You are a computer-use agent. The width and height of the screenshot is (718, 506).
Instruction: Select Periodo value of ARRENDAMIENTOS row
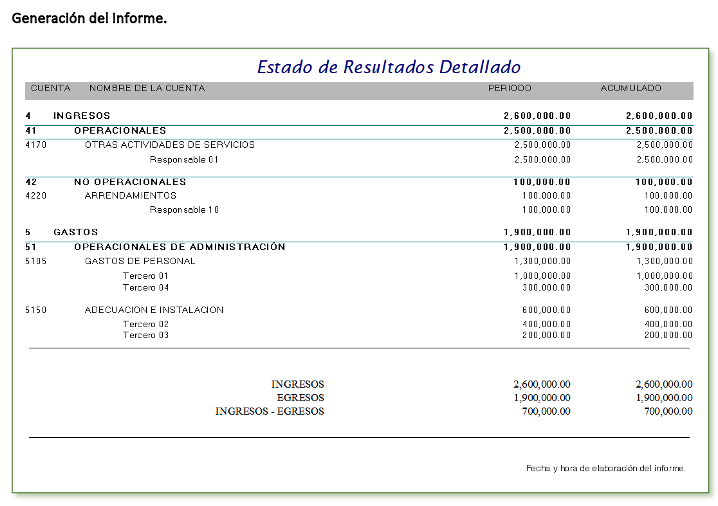coord(547,196)
